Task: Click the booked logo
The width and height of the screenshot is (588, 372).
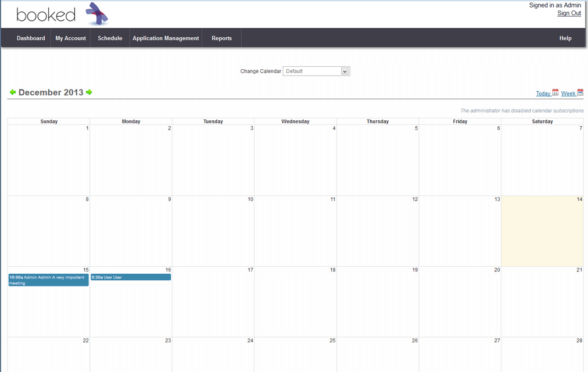Action: click(x=62, y=15)
